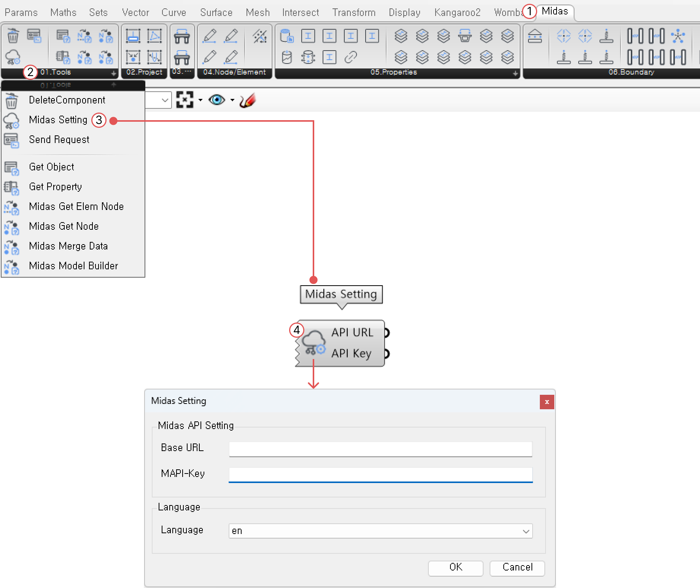Screen dimensions: 700x588
Task: Click Cancel in Midas Setting dialog
Action: click(x=517, y=568)
